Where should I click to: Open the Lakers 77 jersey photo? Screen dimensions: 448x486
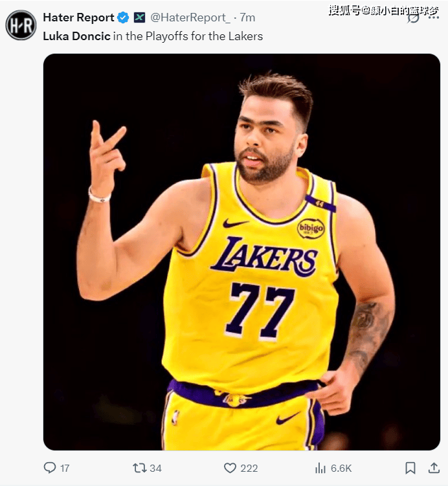tap(241, 252)
